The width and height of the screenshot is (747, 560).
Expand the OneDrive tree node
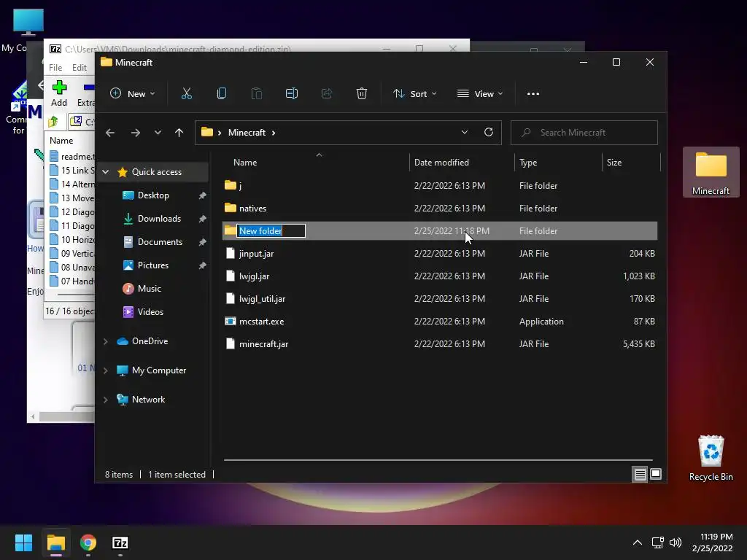coord(106,341)
